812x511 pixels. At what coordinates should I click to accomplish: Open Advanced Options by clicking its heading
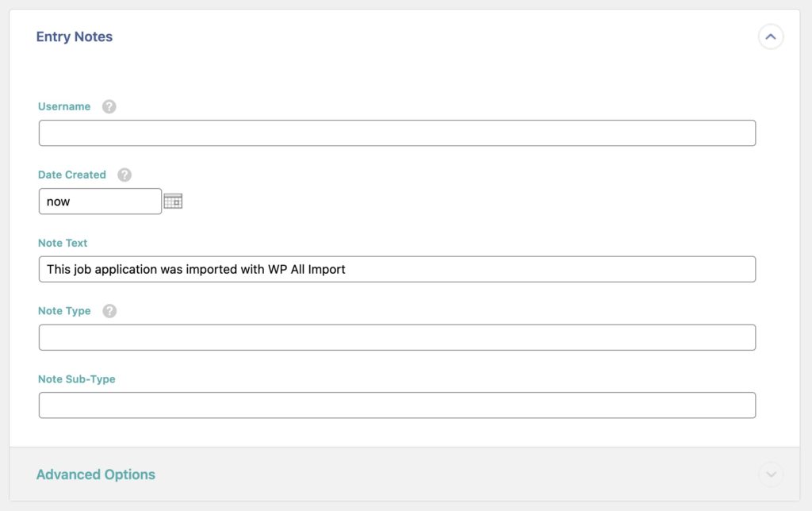coord(96,474)
